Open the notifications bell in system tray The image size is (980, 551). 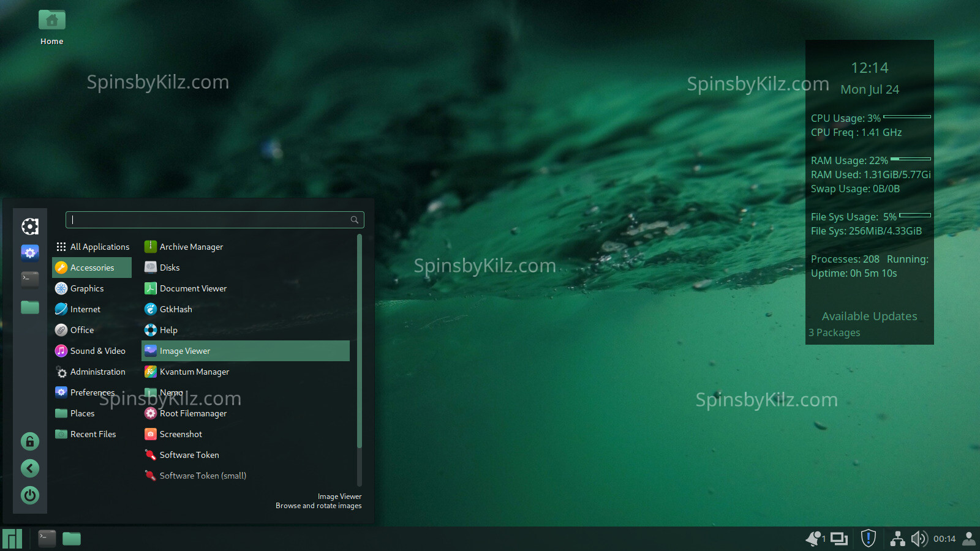click(x=814, y=539)
